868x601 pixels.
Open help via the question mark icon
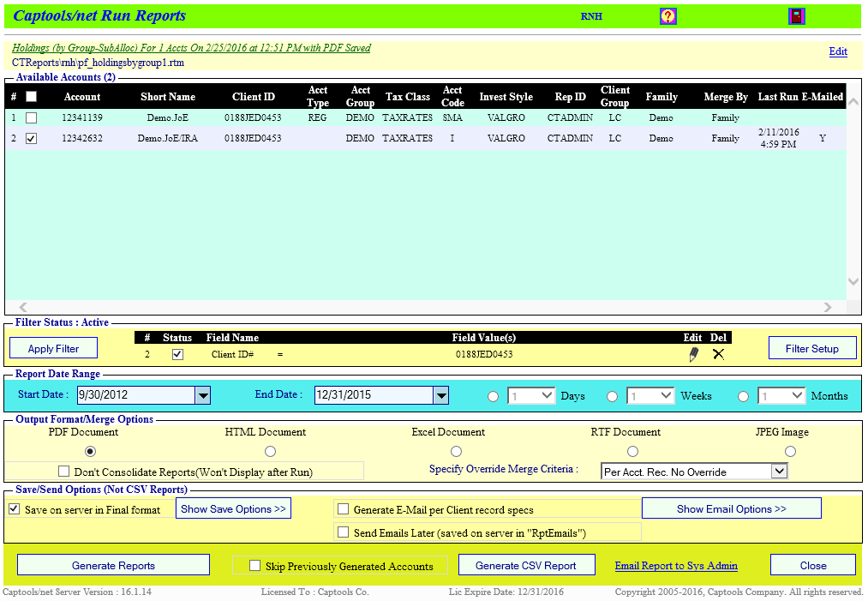pyautogui.click(x=667, y=16)
